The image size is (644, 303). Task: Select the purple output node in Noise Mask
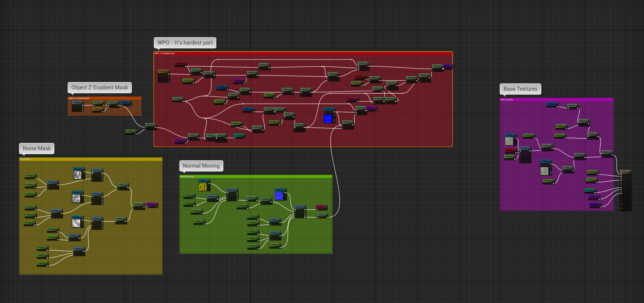(x=152, y=205)
